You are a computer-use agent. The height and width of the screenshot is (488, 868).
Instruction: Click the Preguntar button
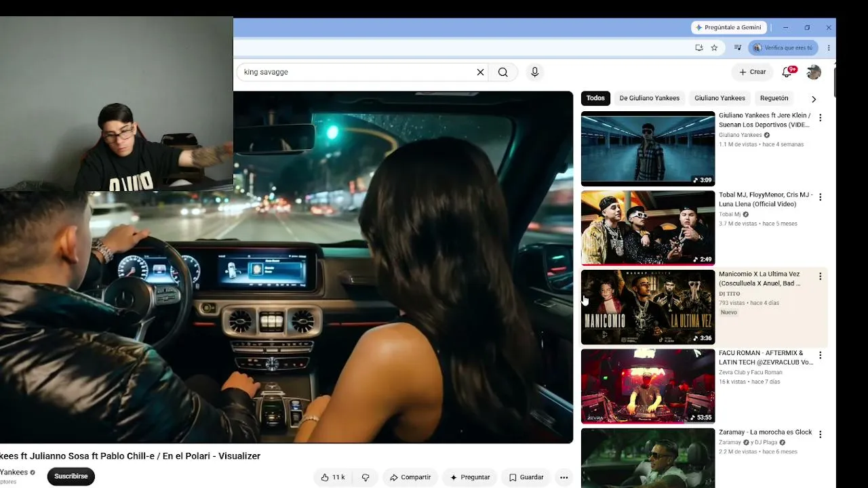(470, 477)
